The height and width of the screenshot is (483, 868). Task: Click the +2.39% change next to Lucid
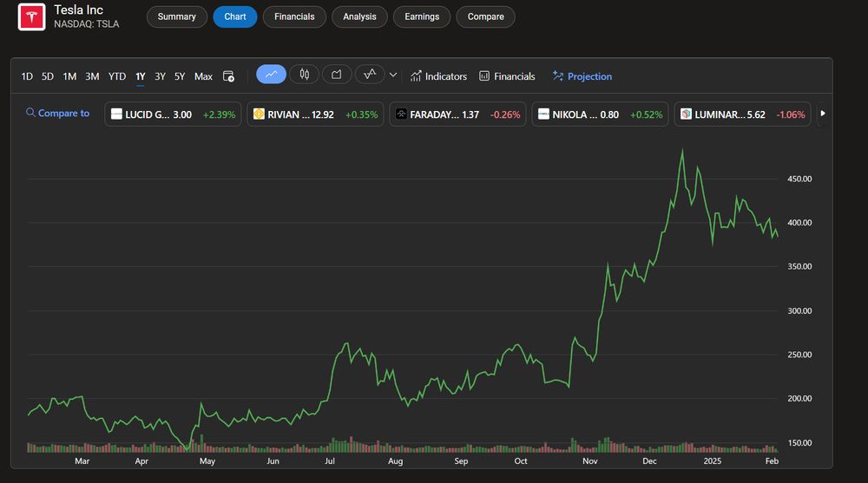click(220, 114)
